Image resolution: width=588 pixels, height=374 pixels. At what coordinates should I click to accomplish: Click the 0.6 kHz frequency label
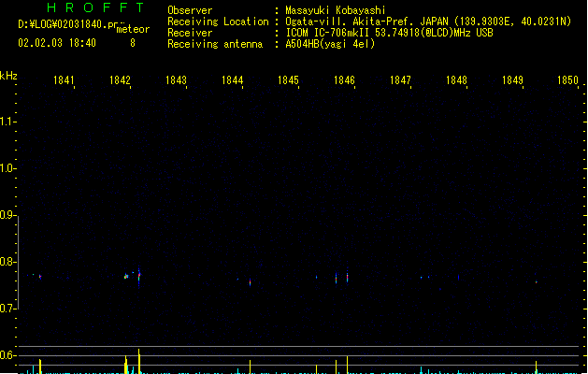[7, 355]
